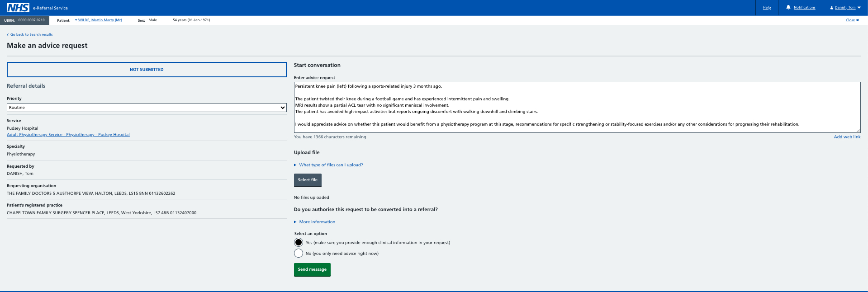Click CHAPELTOWN FAMILY SURGERY registered practice text

[x=101, y=213]
